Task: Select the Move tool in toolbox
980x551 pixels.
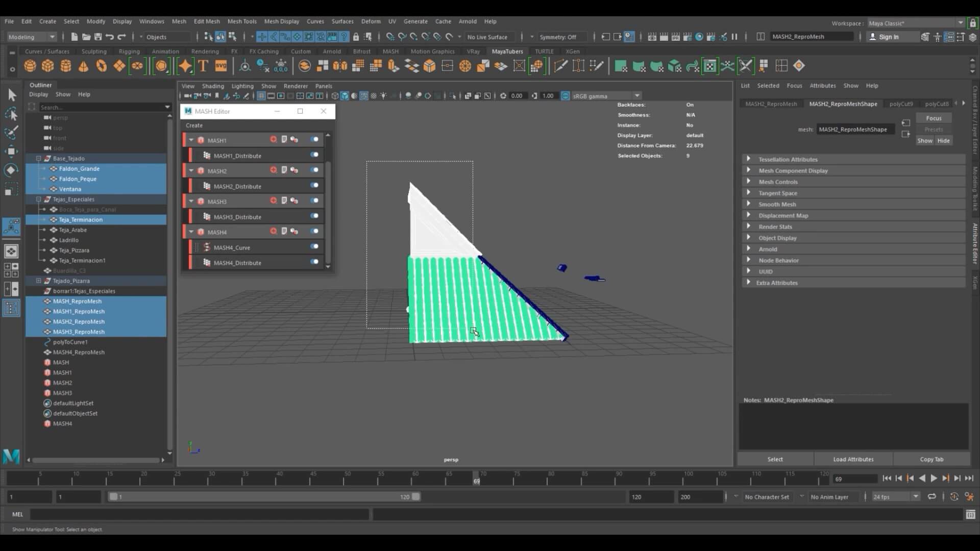Action: pyautogui.click(x=11, y=151)
